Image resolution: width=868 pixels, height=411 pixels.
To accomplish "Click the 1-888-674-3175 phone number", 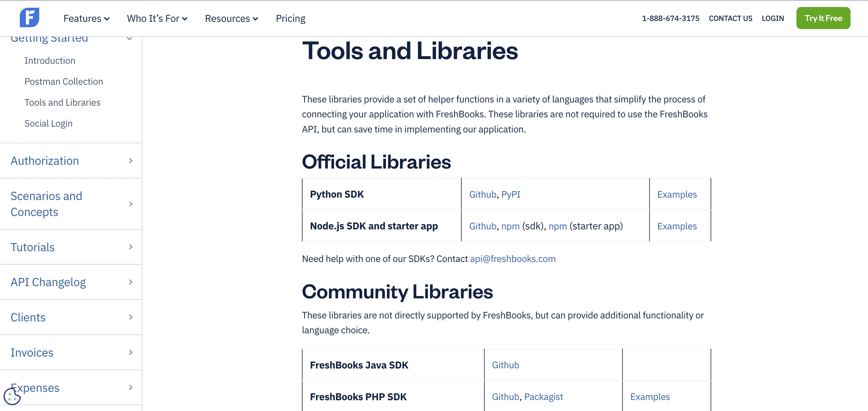I will tap(670, 19).
